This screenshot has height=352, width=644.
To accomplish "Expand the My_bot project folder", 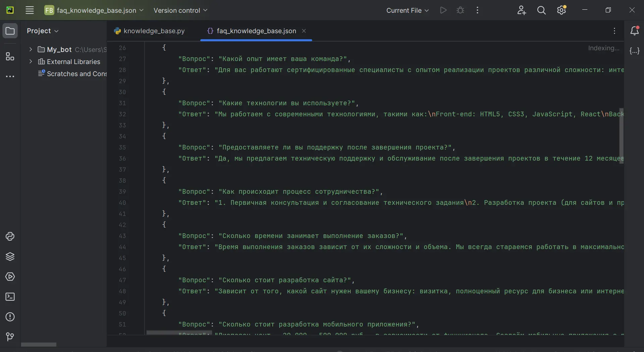I will [x=31, y=49].
